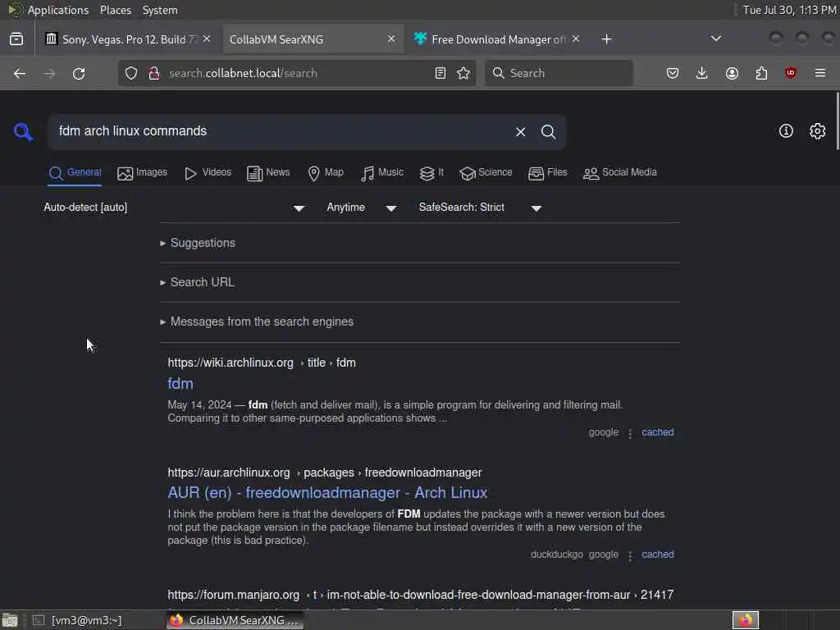Close the Free Download Manager tab

coord(575,39)
